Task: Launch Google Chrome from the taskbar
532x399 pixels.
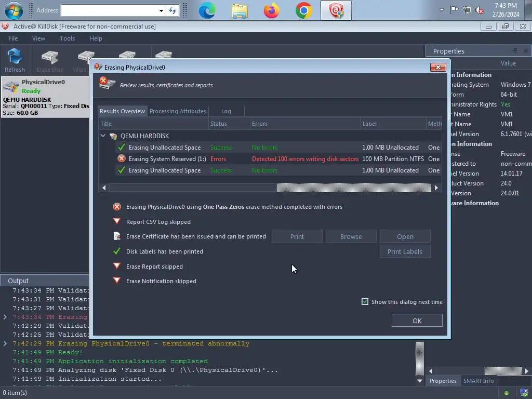Action: pyautogui.click(x=303, y=10)
